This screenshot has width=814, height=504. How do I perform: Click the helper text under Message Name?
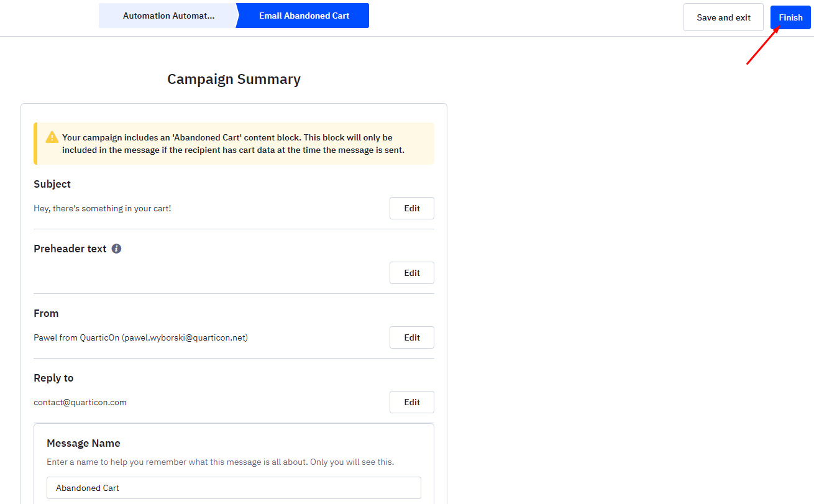coord(221,462)
